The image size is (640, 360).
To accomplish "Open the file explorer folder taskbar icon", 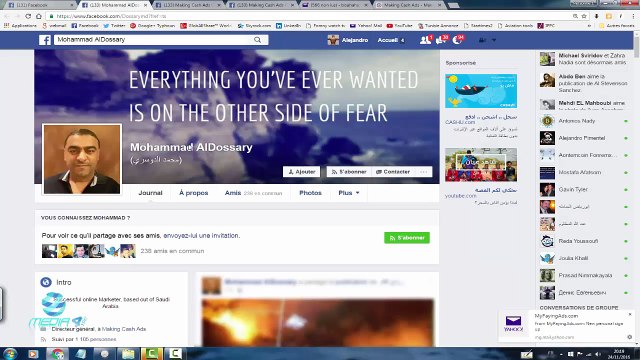I will pyautogui.click(x=128, y=353).
